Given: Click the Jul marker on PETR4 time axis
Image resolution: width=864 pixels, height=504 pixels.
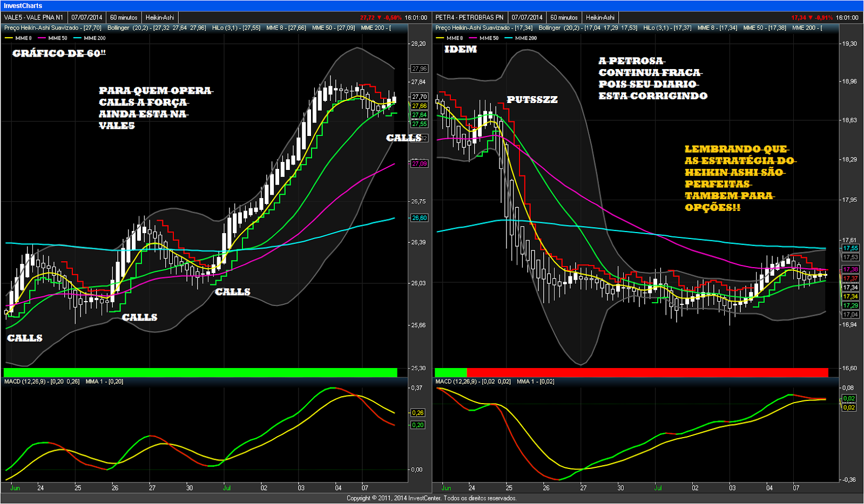Looking at the screenshot, I should point(658,488).
